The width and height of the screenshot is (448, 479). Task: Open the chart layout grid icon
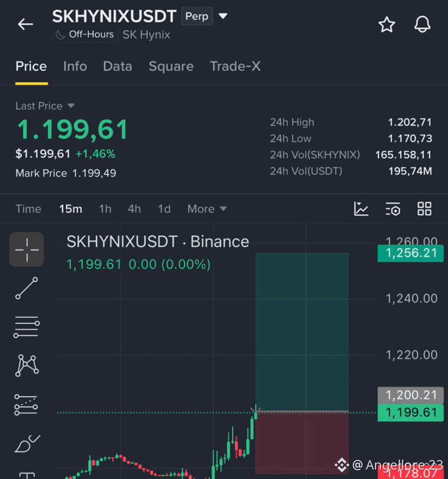(425, 209)
